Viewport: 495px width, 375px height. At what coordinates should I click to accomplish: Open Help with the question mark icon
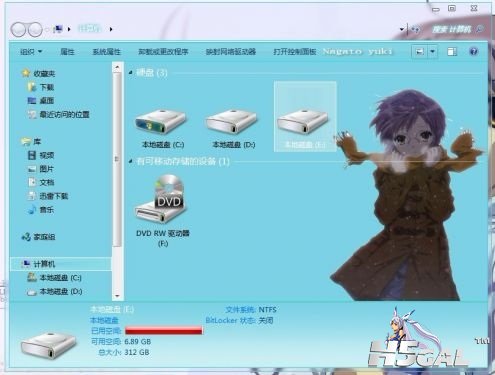point(473,52)
